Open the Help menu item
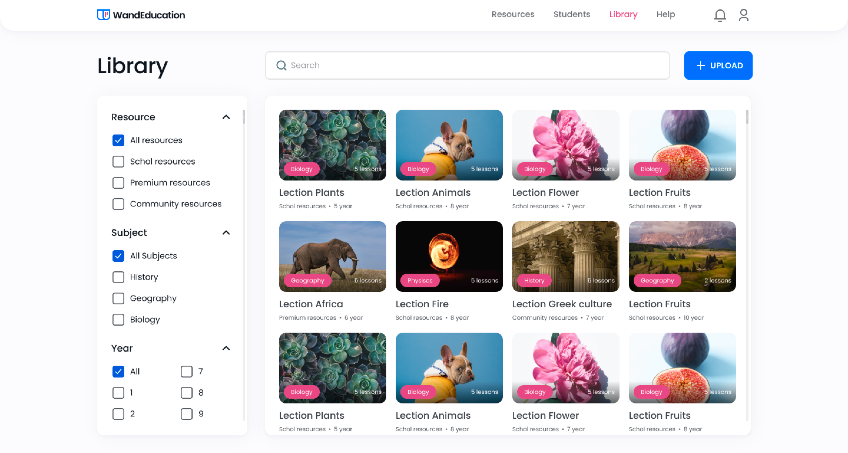This screenshot has height=453, width=848. 665,15
